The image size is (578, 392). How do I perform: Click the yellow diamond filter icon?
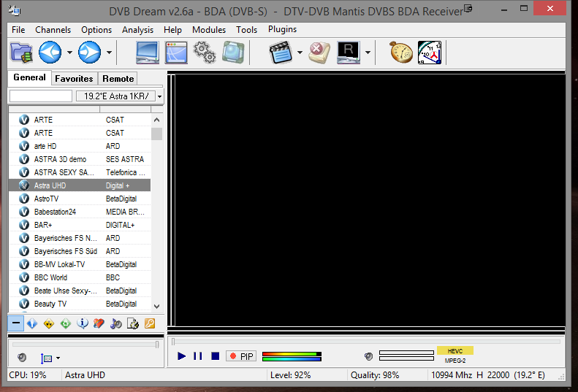49,323
